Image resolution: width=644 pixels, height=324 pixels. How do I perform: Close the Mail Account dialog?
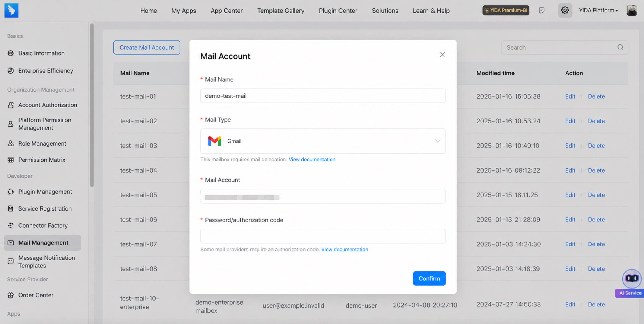(x=442, y=55)
